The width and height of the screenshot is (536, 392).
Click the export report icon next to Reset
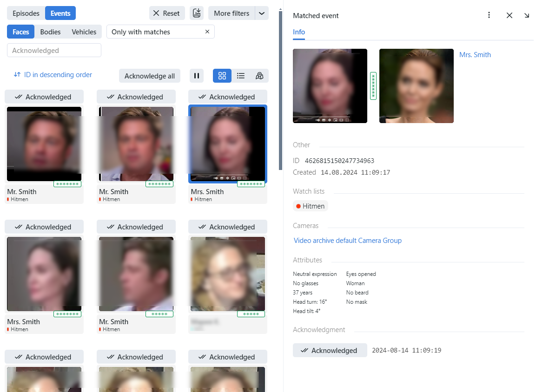[x=197, y=13]
